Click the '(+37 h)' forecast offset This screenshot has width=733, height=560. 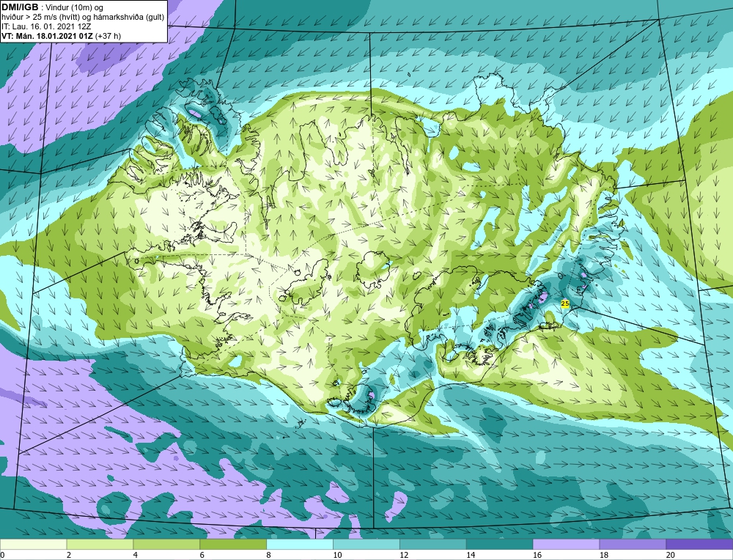point(108,36)
